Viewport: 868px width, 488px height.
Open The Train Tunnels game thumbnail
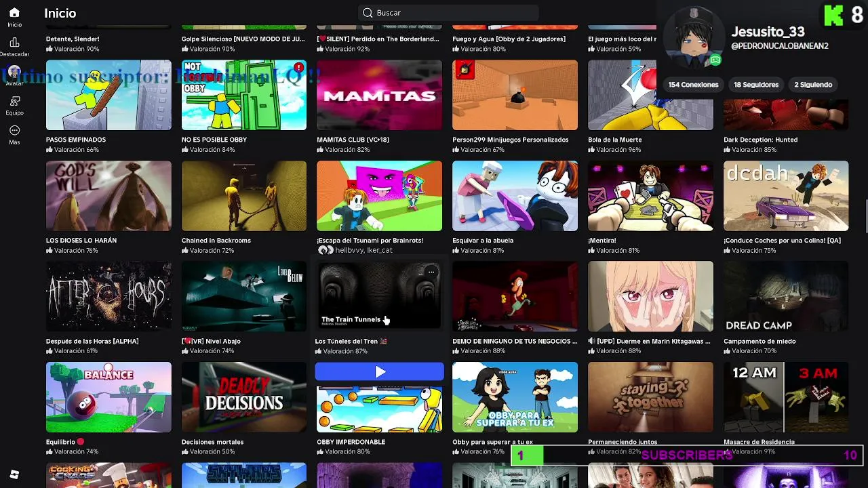379,296
